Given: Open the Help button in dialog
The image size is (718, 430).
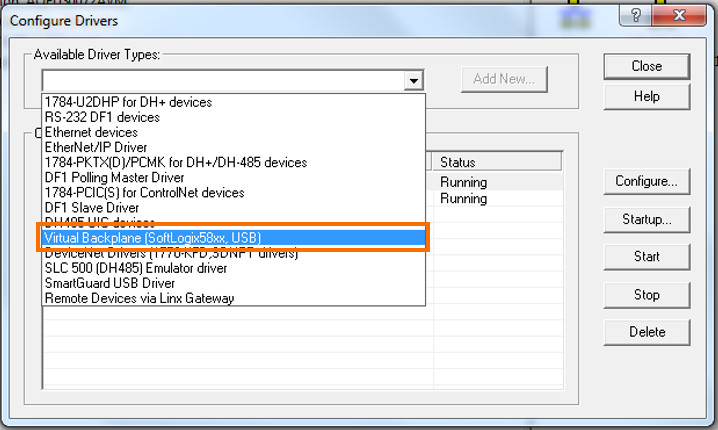Looking at the screenshot, I should [647, 97].
